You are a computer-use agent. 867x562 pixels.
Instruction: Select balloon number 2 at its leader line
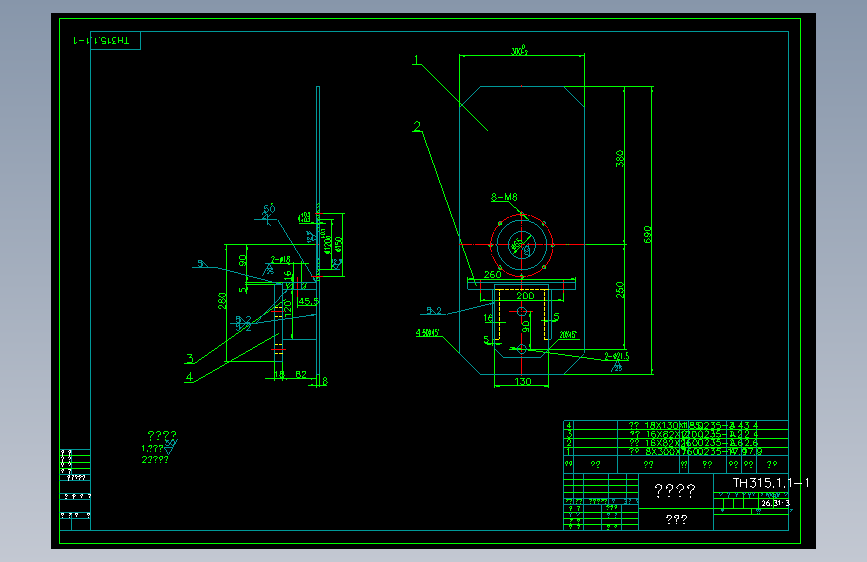pyautogui.click(x=417, y=127)
